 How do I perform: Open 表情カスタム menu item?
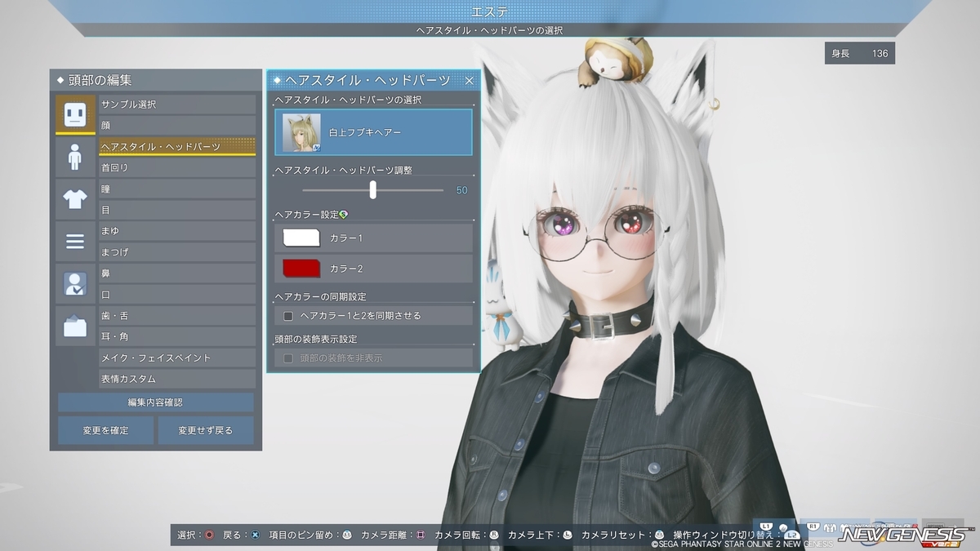177,379
